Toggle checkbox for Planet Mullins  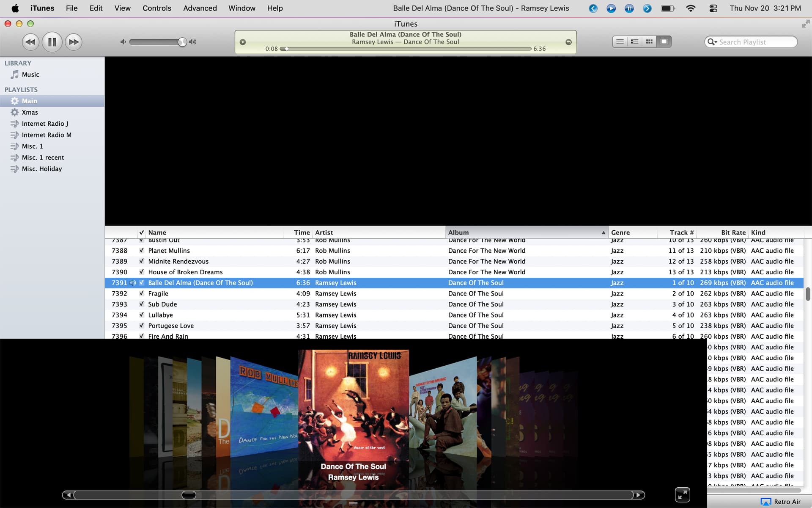click(142, 251)
